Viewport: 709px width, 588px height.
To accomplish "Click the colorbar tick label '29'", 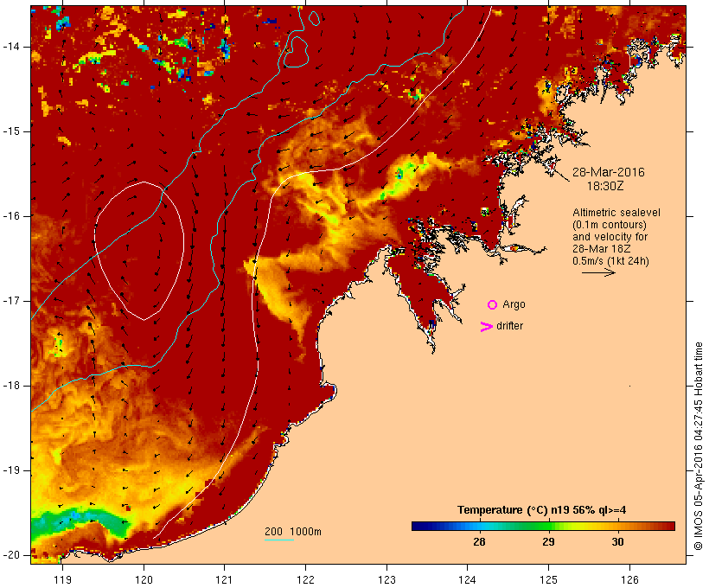I will [548, 542].
